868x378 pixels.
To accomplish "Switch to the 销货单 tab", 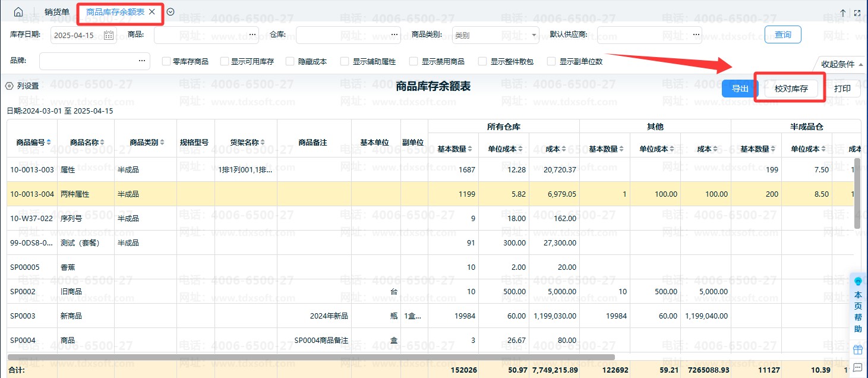I will coord(57,12).
